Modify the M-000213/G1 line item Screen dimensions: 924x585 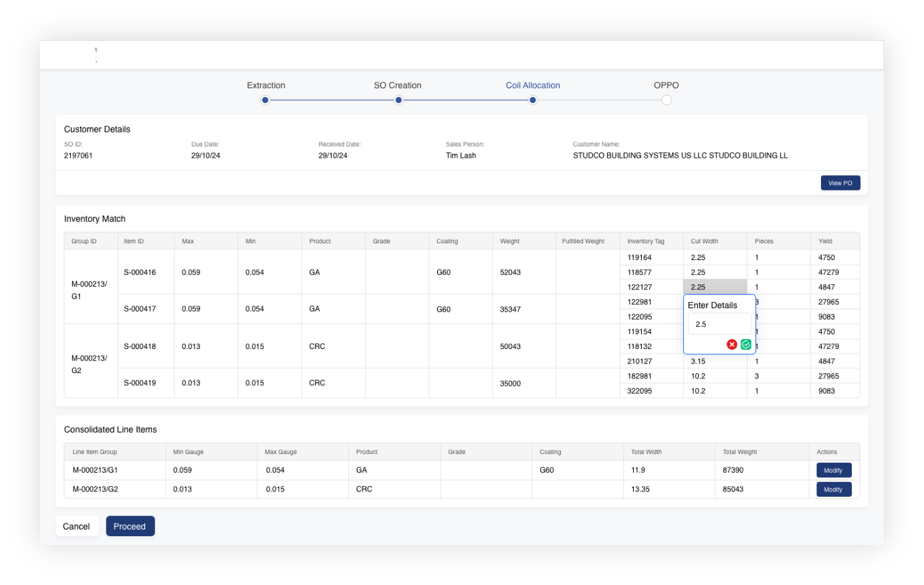pos(833,470)
